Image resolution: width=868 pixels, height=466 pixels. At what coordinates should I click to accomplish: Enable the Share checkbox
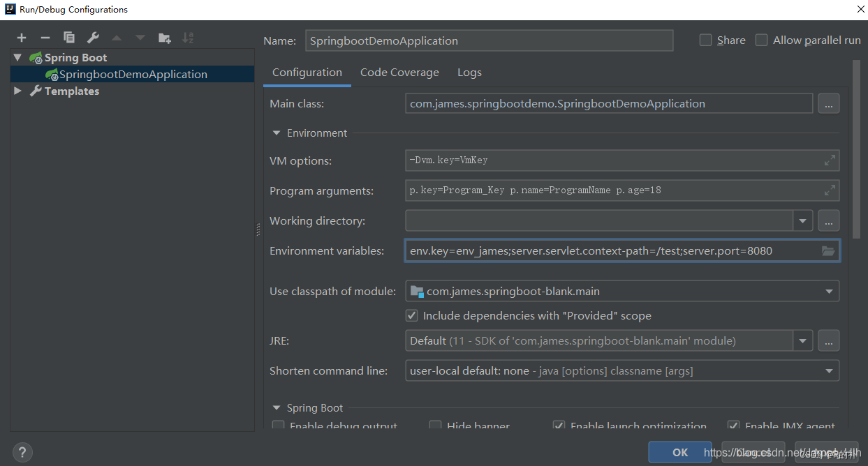pyautogui.click(x=705, y=40)
